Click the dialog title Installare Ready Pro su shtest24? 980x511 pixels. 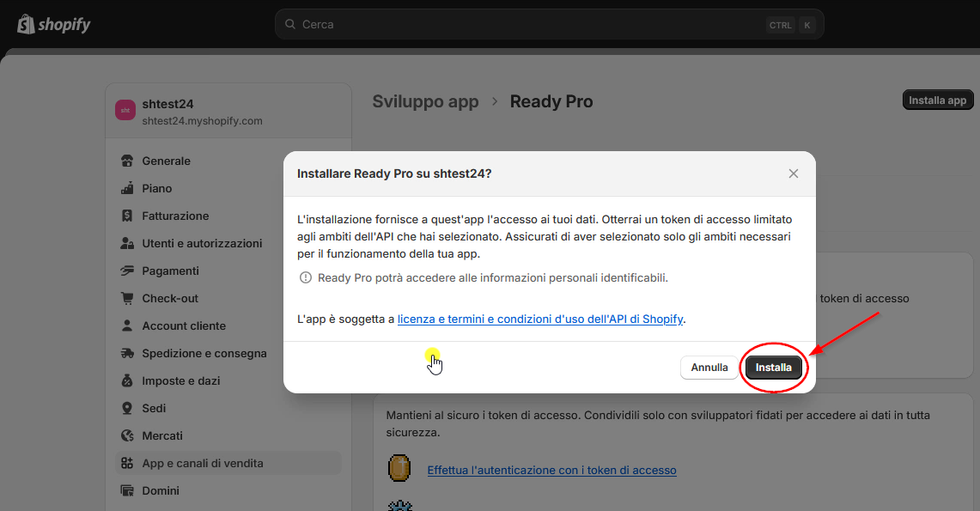[394, 173]
